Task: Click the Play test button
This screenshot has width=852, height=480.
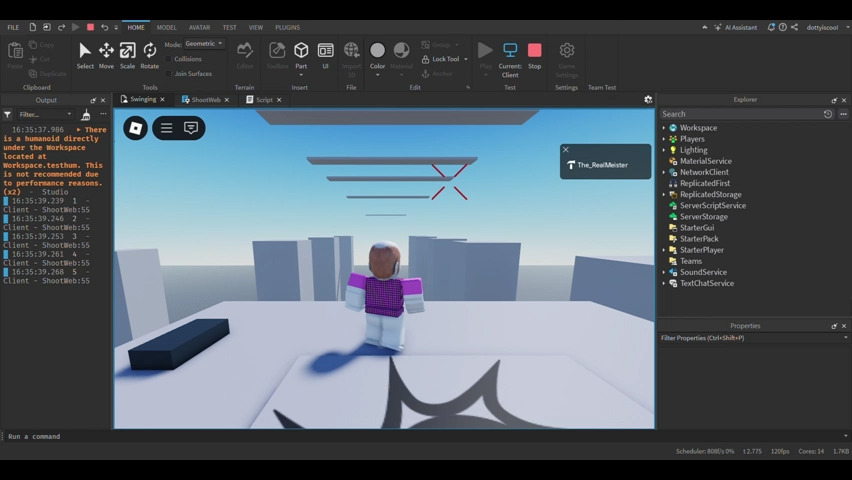Action: pos(485,55)
